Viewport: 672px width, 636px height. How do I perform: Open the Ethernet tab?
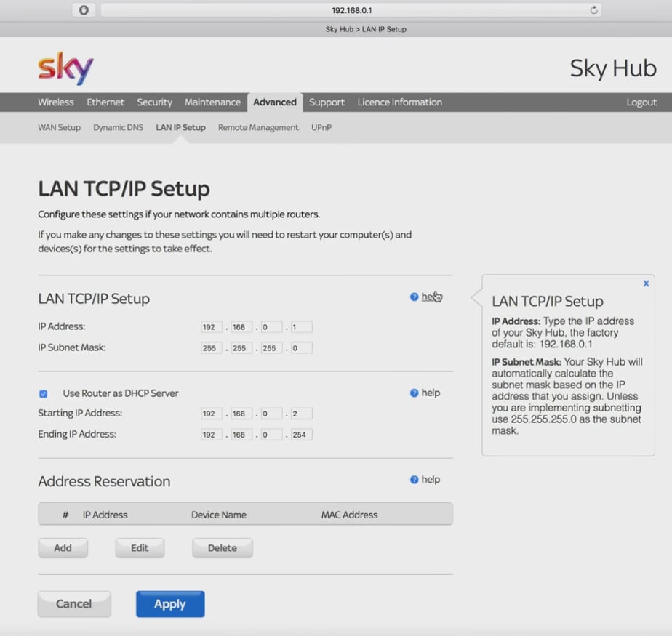[x=105, y=102]
